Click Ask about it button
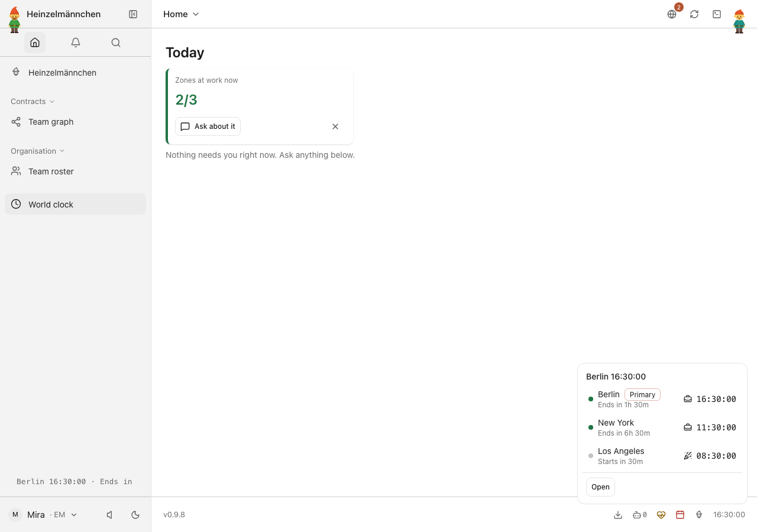The image size is (757, 532). (208, 126)
